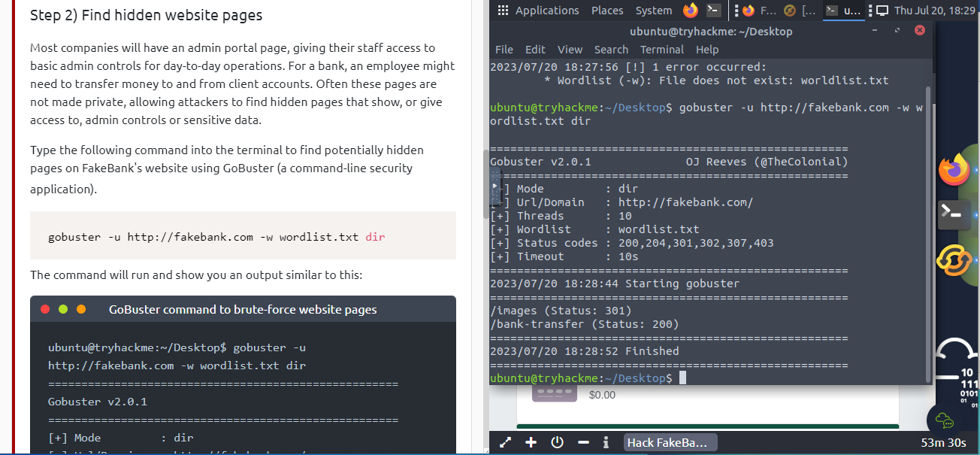Launch Firefox from the top panel
The image size is (980, 455).
click(x=690, y=11)
